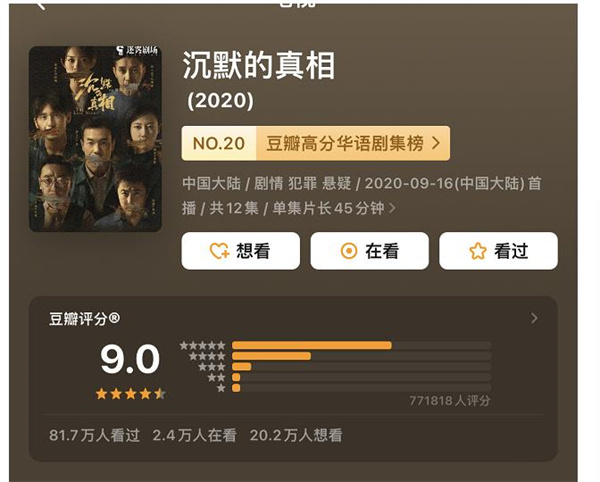Open the 沉默的真相 poster image

pyautogui.click(x=95, y=138)
